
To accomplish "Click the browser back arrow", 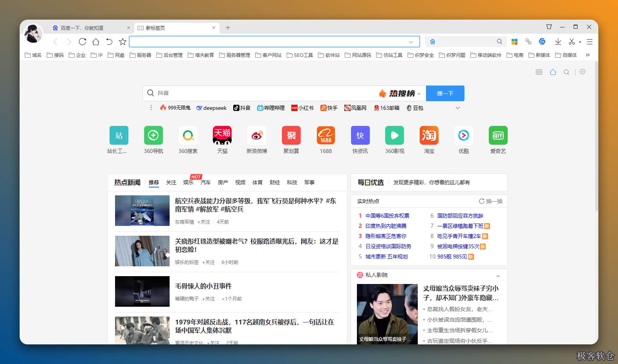I will (55, 42).
